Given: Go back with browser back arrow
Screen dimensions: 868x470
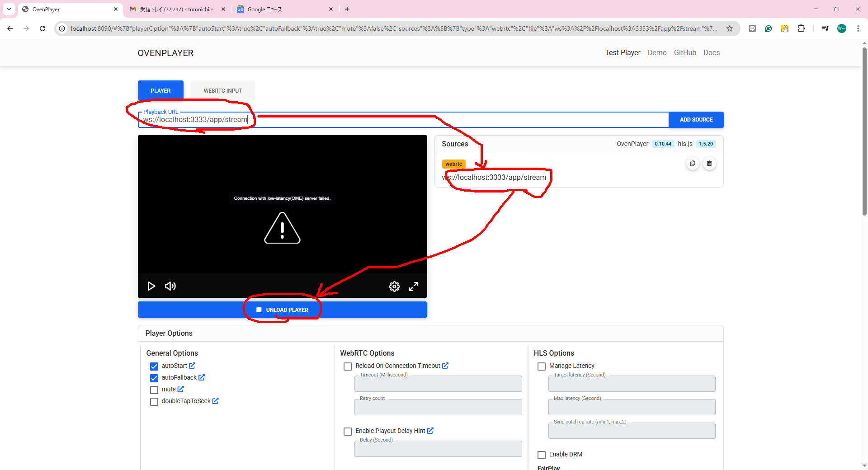Looking at the screenshot, I should 10,28.
